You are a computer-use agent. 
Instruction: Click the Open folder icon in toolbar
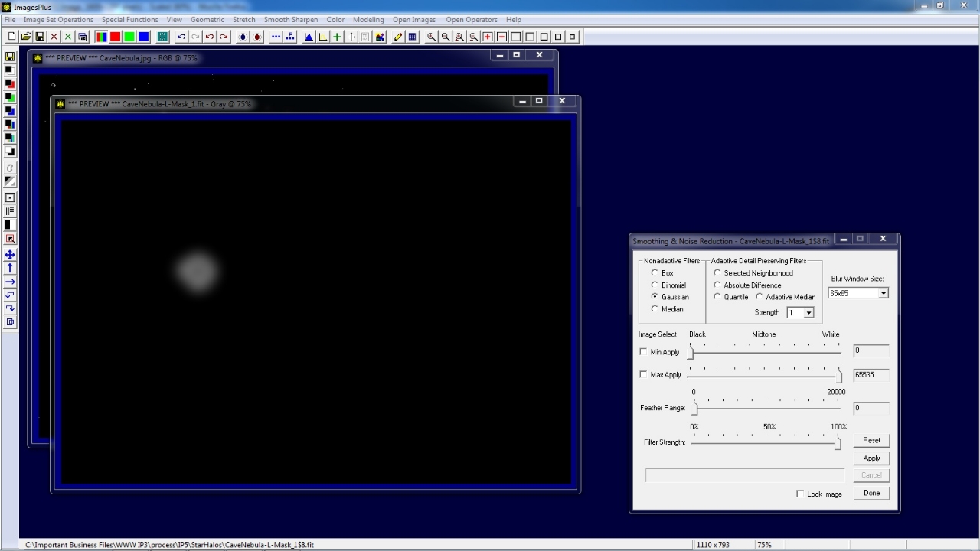pos(25,37)
